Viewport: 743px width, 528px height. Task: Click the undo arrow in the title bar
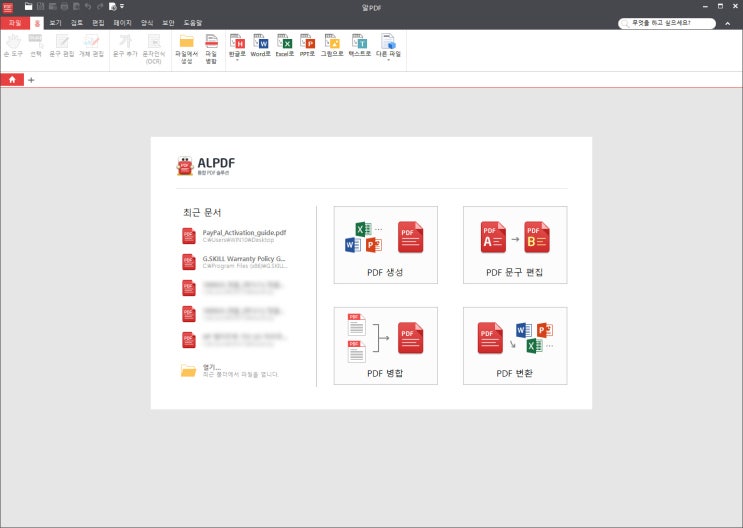click(88, 6)
